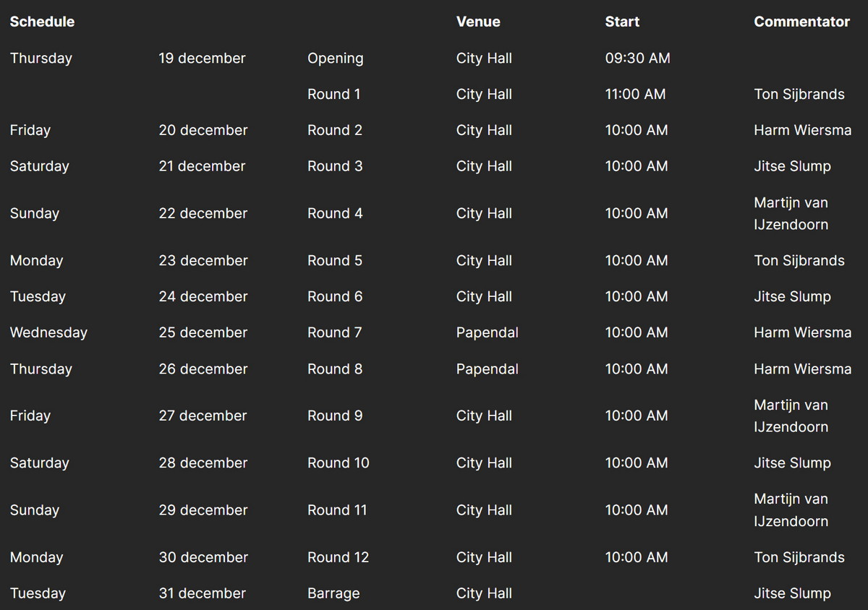Click the Round 11 entry
The width and height of the screenshot is (868, 610).
pos(337,510)
